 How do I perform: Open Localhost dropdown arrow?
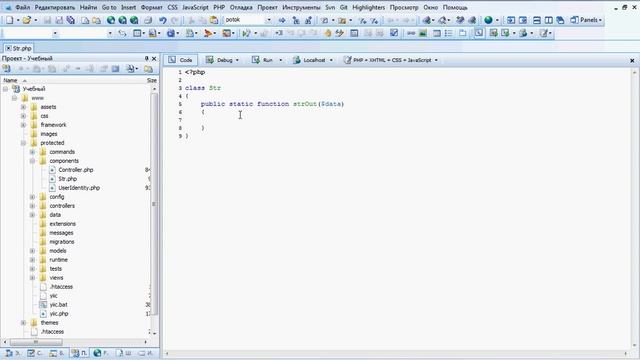[331, 60]
